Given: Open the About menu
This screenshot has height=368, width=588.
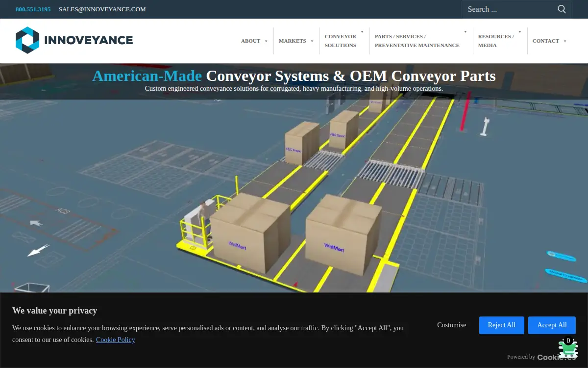Looking at the screenshot, I should pyautogui.click(x=250, y=41).
